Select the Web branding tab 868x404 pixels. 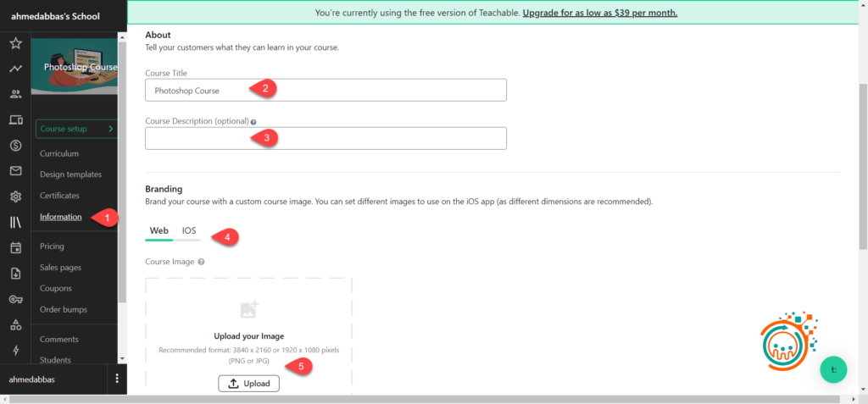point(159,230)
